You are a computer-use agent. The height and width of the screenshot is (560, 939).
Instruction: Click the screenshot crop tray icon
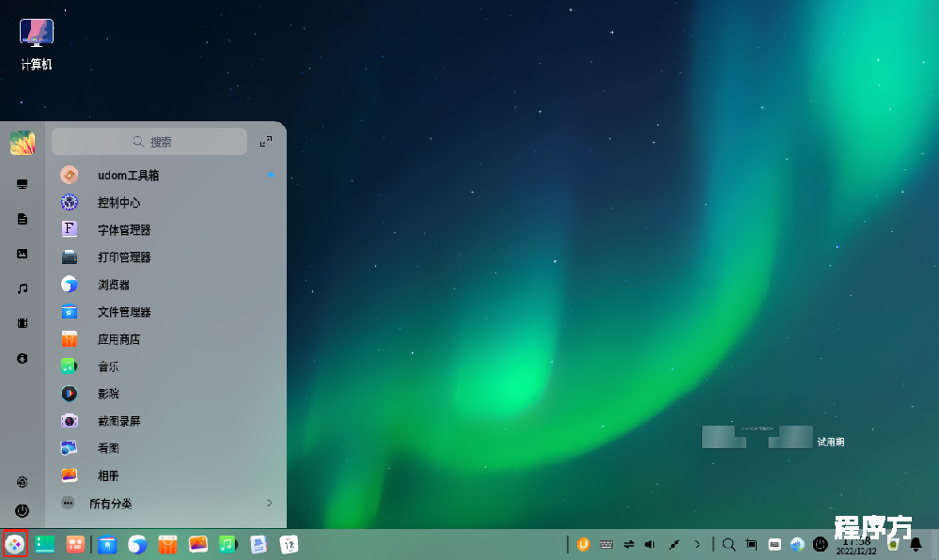pos(752,544)
